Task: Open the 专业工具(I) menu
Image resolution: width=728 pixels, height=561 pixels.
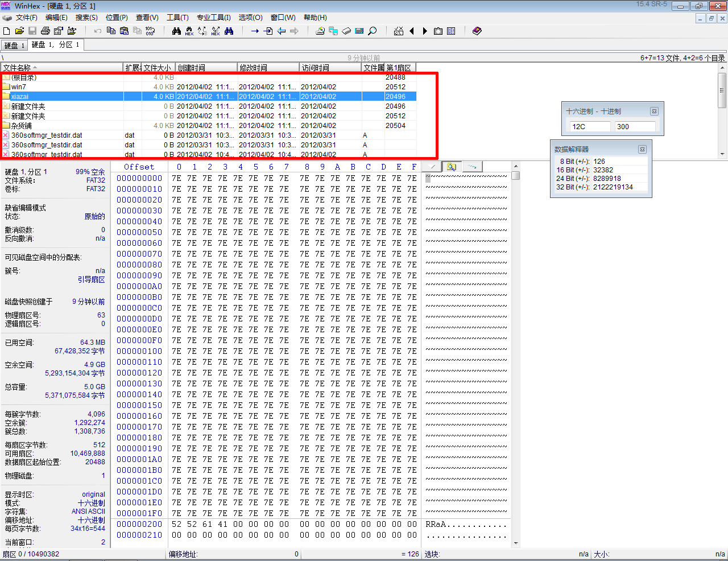Action: pos(214,18)
